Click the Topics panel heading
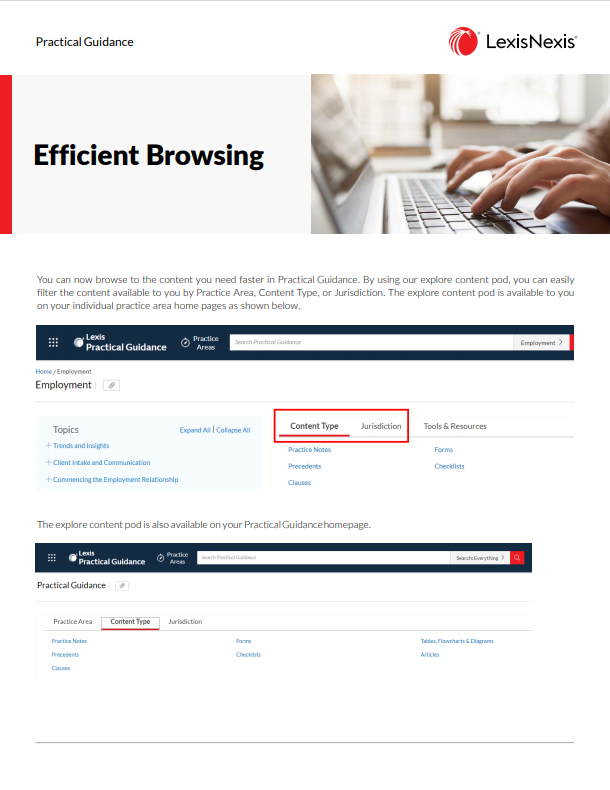Image resolution: width=610 pixels, height=790 pixels. point(65,430)
